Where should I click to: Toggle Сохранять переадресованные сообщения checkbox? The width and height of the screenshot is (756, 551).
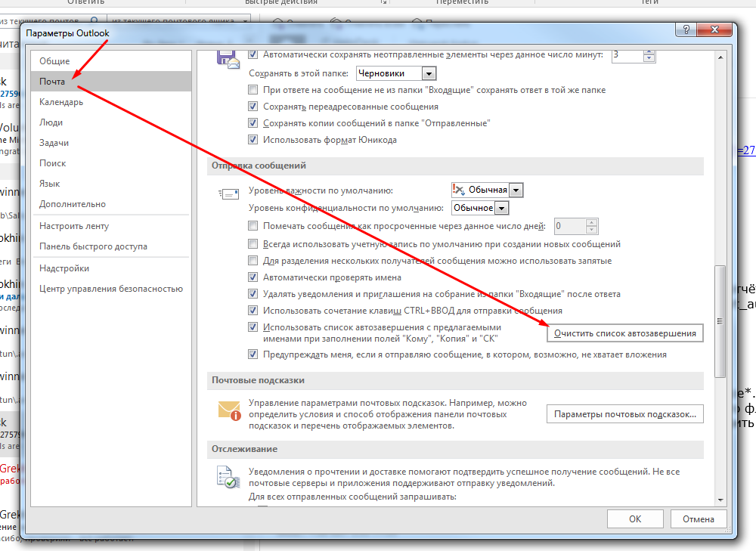[x=253, y=106]
